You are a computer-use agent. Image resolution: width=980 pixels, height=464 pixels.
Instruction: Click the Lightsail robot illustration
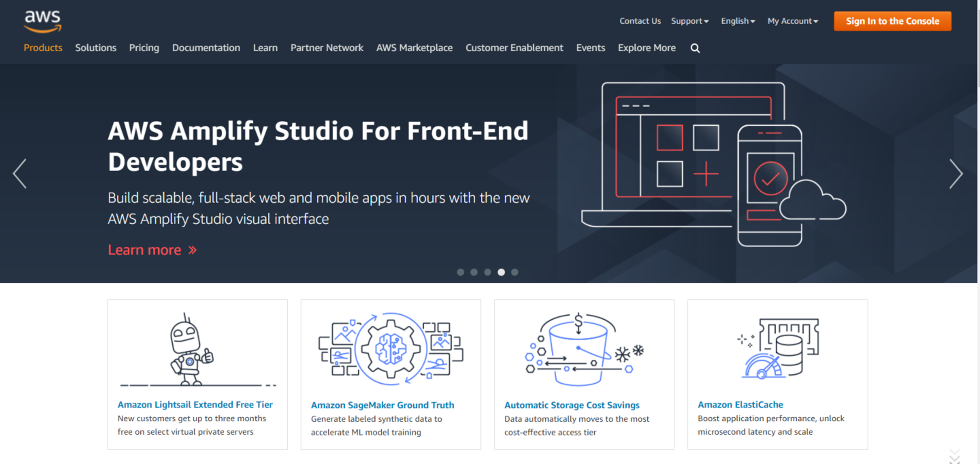[191, 349]
